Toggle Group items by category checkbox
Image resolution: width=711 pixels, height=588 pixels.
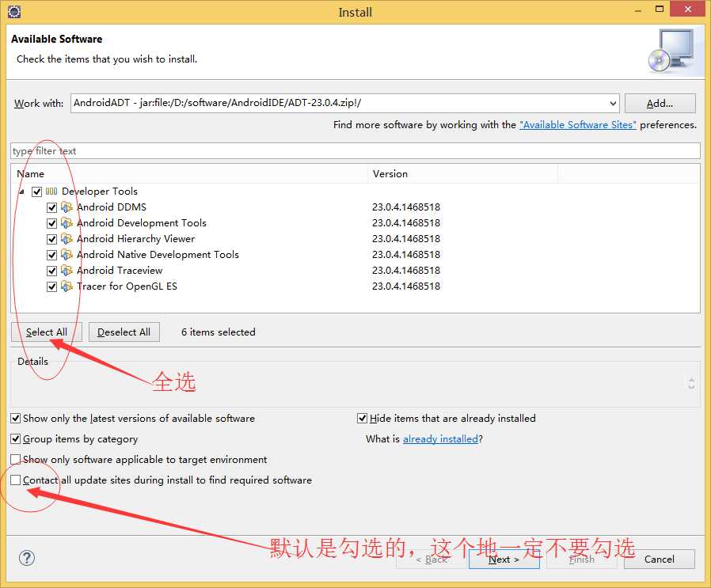tap(15, 439)
